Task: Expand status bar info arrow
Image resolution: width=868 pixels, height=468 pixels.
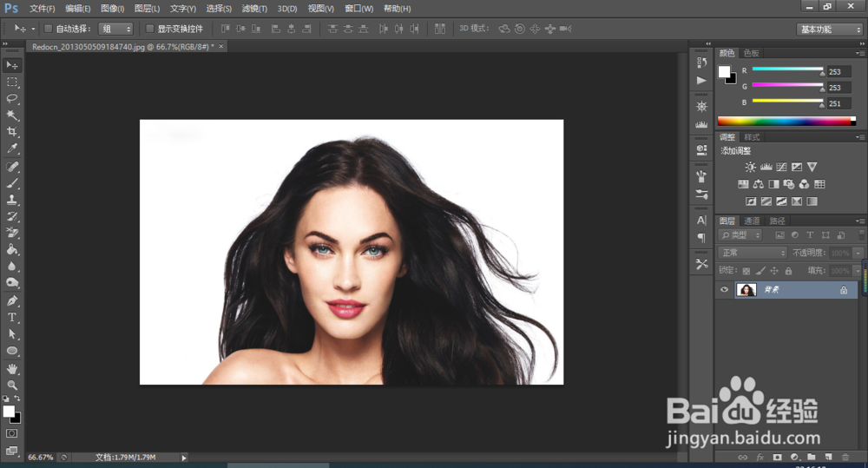Action: click(184, 458)
